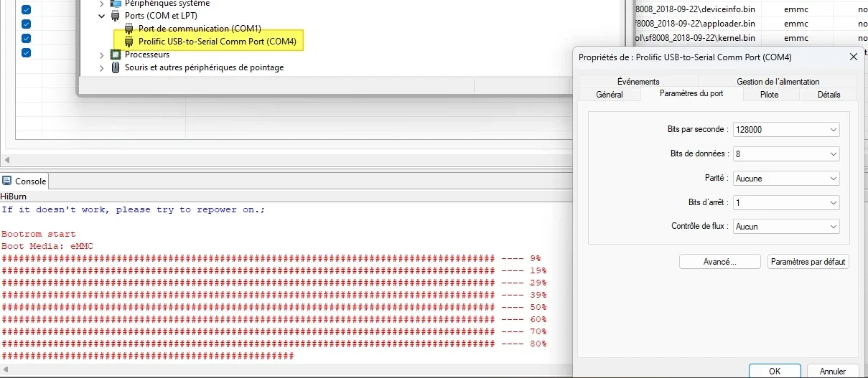Viewport: 868px width, 378px height.
Task: Select the Port de communication (COM1) row
Action: [x=200, y=28]
